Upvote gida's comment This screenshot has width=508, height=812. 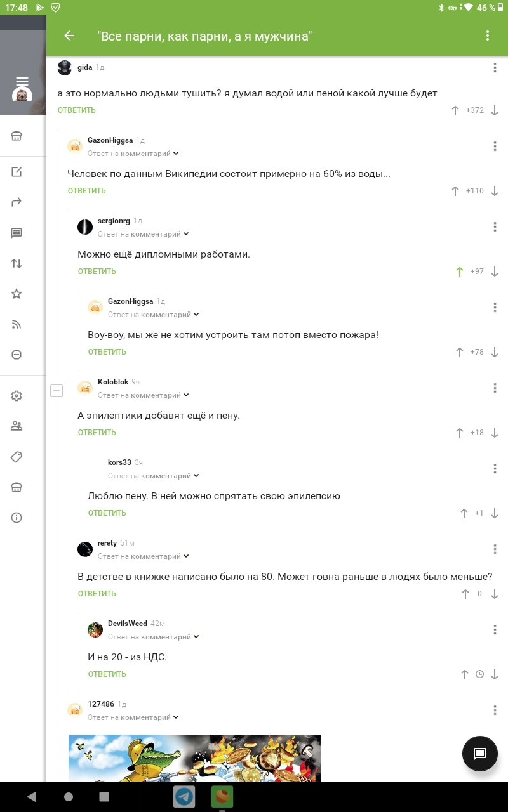pos(455,110)
